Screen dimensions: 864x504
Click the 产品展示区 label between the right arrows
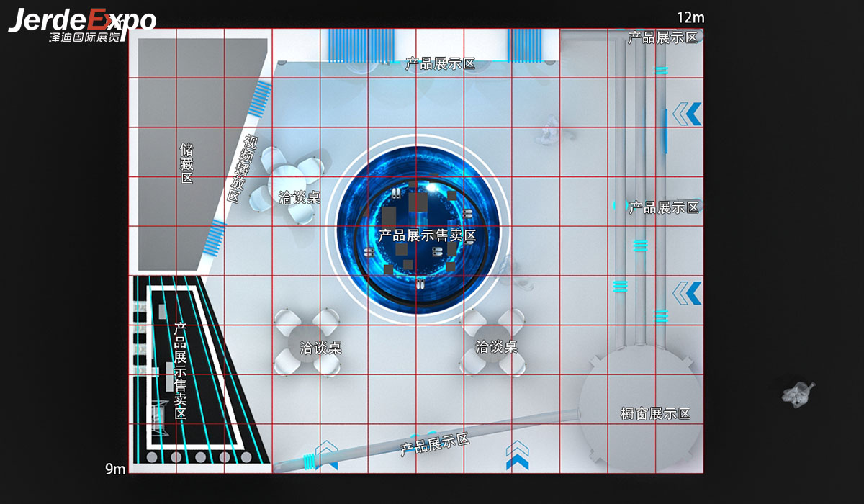pyautogui.click(x=663, y=207)
